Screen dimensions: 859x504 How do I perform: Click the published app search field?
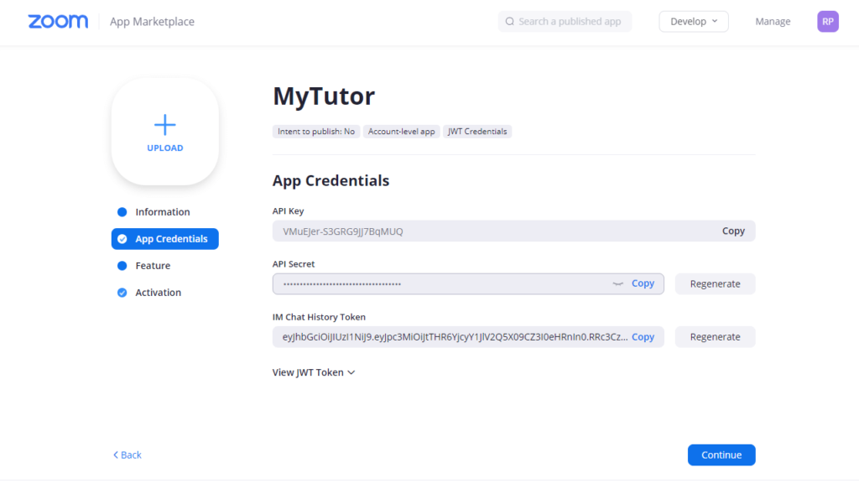coord(565,21)
